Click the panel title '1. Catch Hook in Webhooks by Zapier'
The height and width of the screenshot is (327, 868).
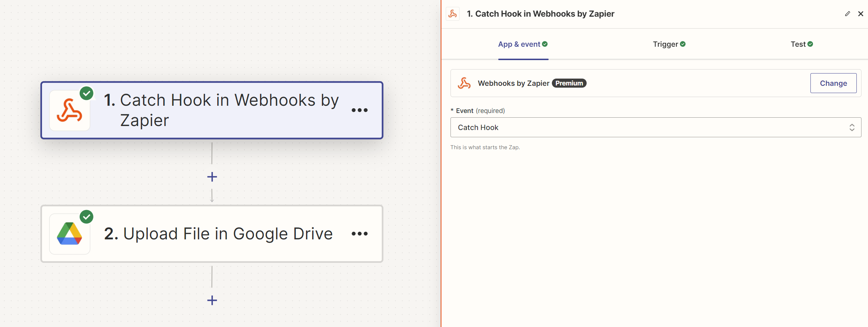[x=540, y=14]
